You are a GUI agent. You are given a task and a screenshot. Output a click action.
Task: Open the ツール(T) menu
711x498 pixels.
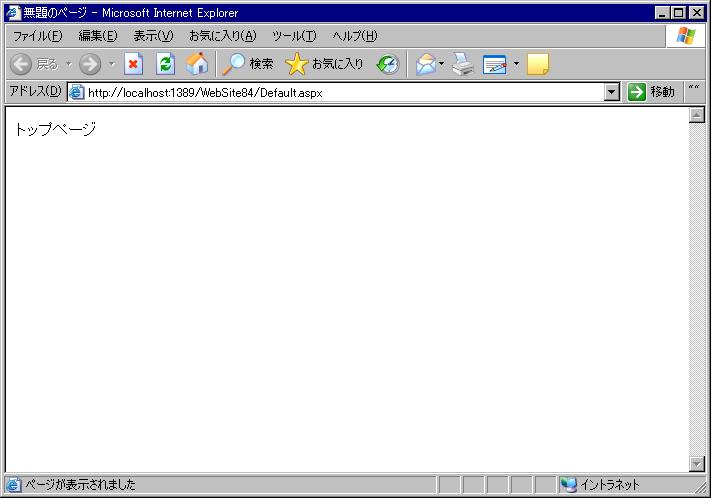294,36
